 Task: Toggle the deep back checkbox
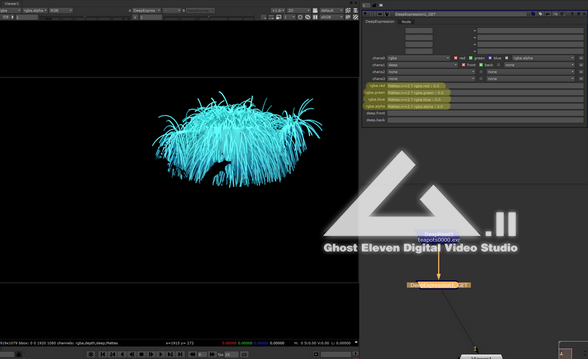point(481,65)
